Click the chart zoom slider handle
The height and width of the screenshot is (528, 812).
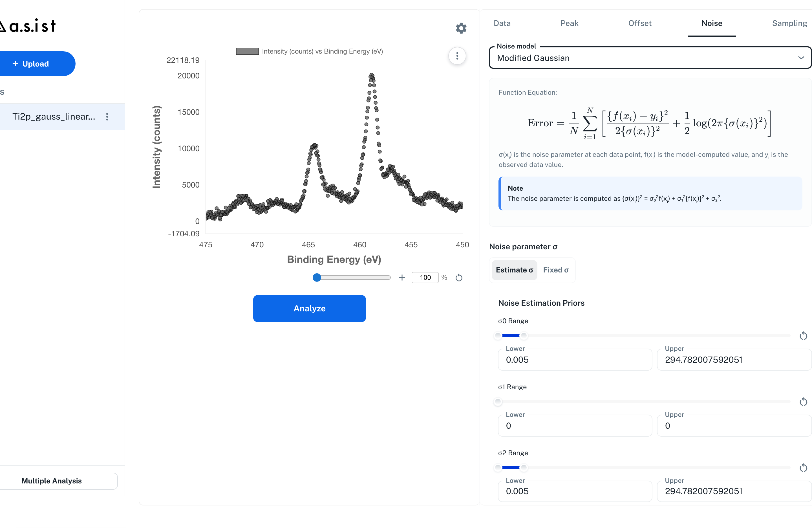tap(317, 278)
